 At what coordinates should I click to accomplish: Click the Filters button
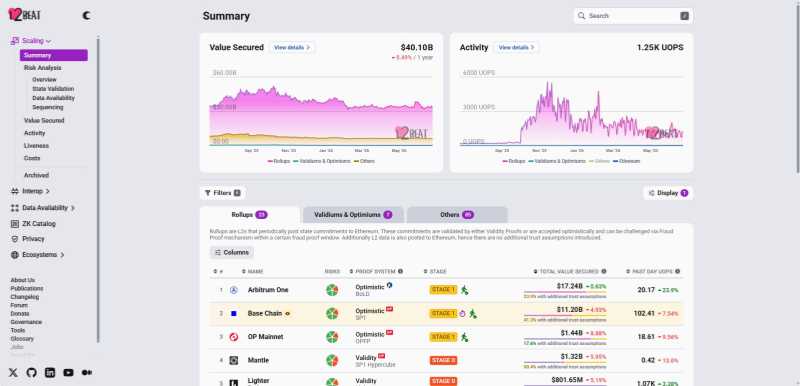(222, 193)
